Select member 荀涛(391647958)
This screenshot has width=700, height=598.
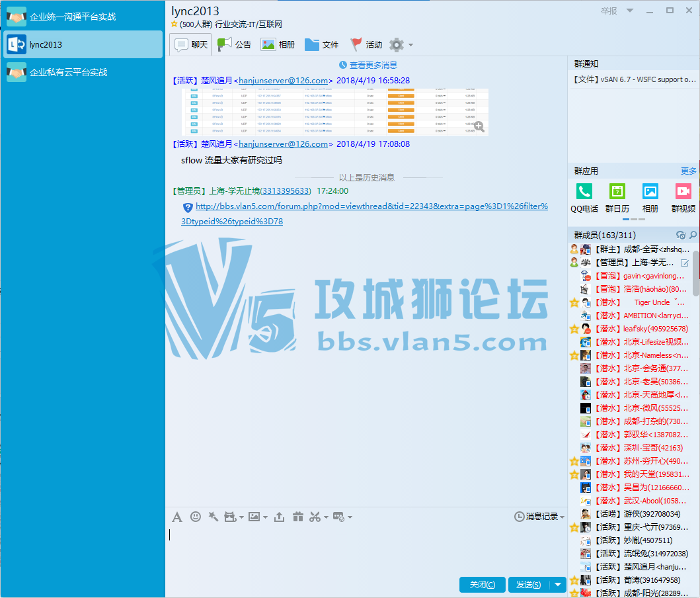631,580
